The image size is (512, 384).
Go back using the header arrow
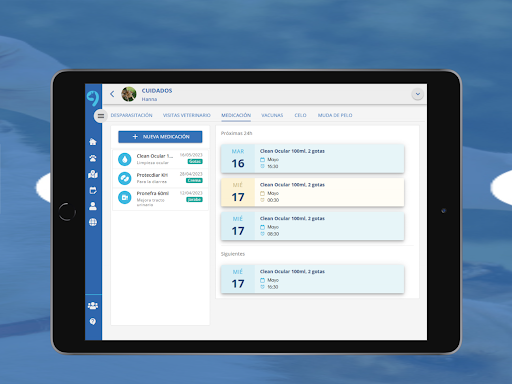[112, 94]
